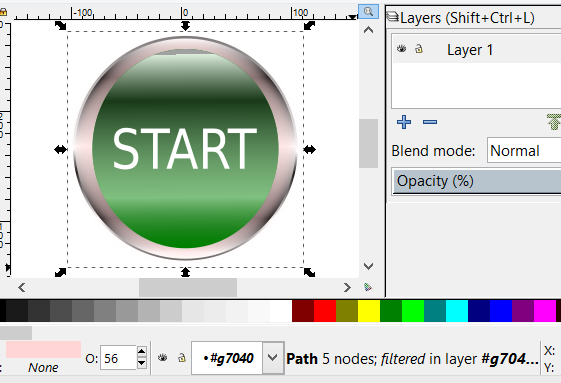Viewport: 561px width, 383px height.
Task: Click the left arrow of the horizontal scrollbar
Action: point(22,287)
